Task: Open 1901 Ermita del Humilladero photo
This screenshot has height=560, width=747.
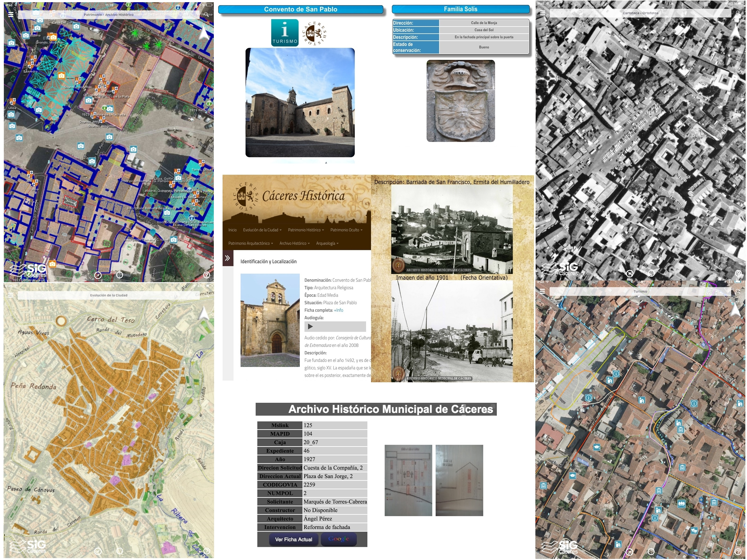Action: click(452, 229)
